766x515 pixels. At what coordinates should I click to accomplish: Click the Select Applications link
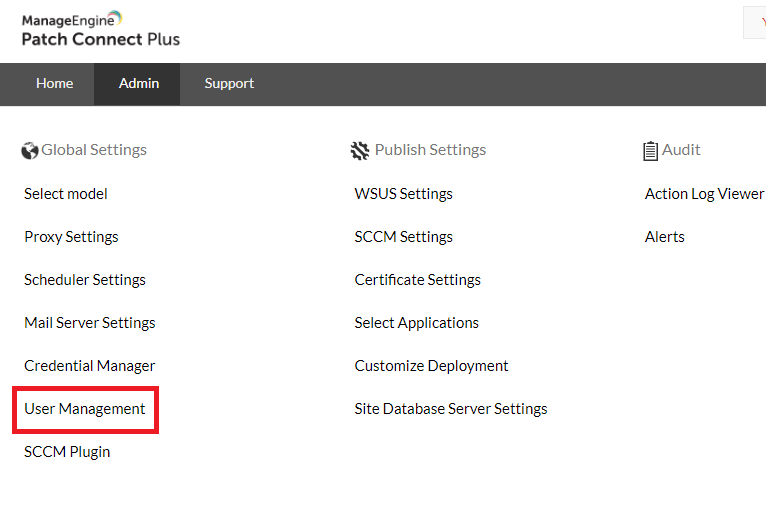point(416,323)
